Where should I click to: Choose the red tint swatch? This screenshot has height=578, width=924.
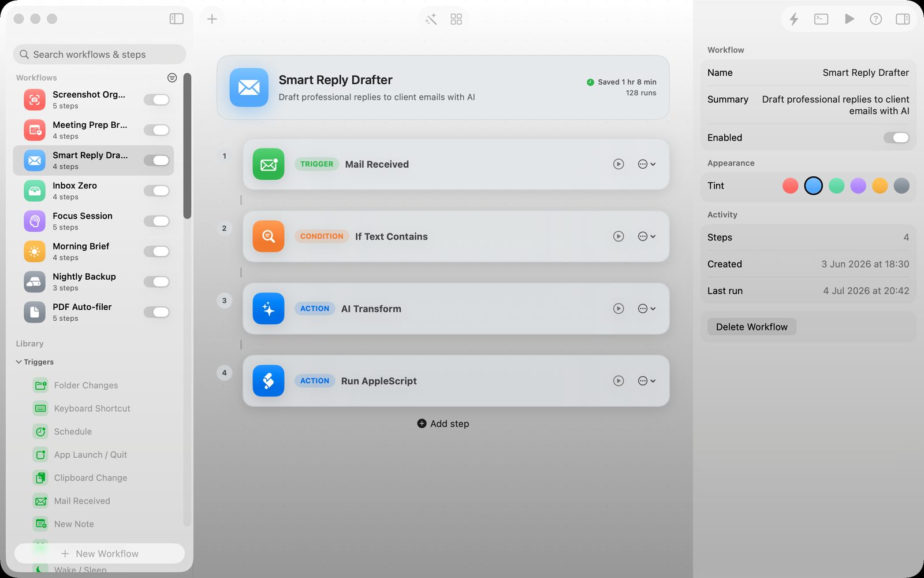790,186
